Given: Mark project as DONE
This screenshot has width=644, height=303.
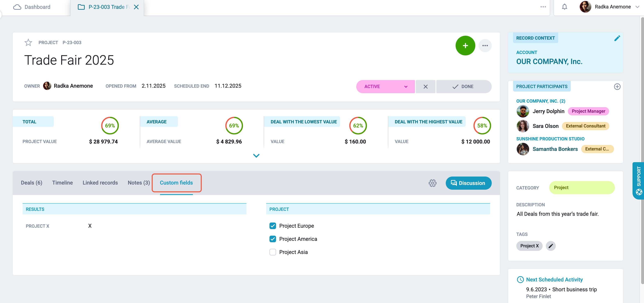Looking at the screenshot, I should (x=463, y=86).
